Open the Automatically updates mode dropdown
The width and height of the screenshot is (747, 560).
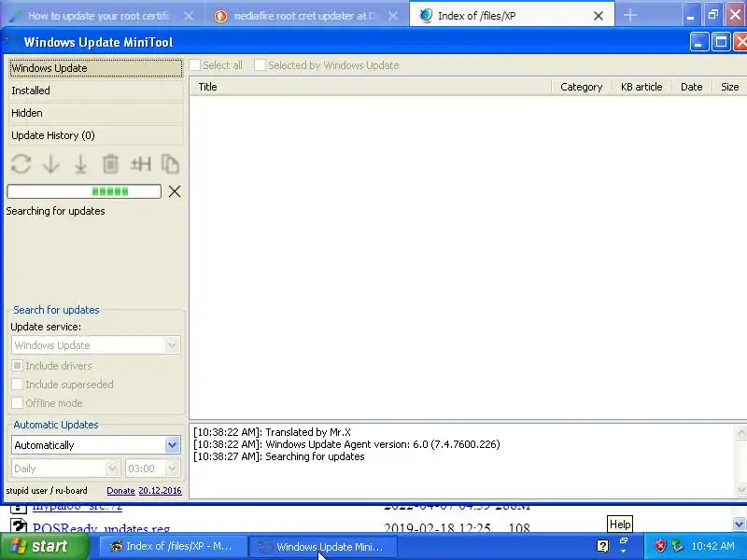click(96, 445)
